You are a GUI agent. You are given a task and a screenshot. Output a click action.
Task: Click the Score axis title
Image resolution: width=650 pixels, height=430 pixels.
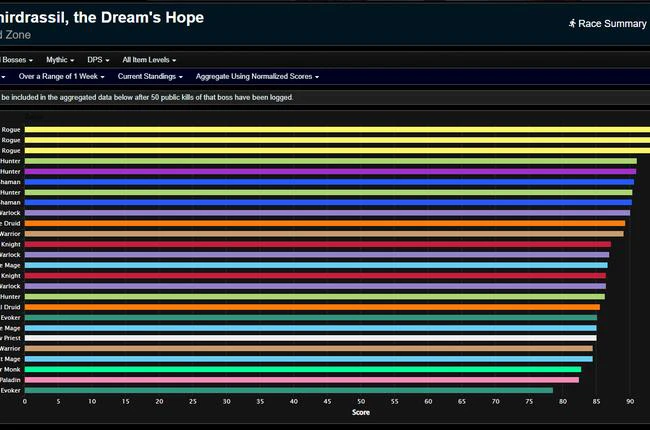pyautogui.click(x=361, y=412)
